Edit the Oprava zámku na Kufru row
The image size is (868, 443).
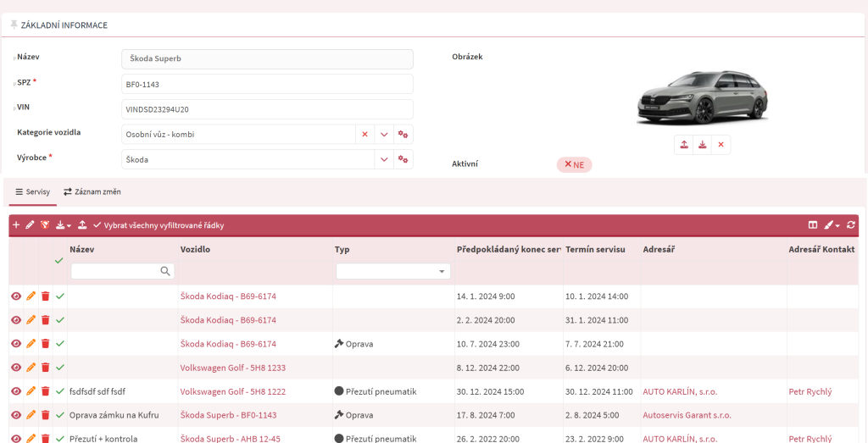coord(31,415)
